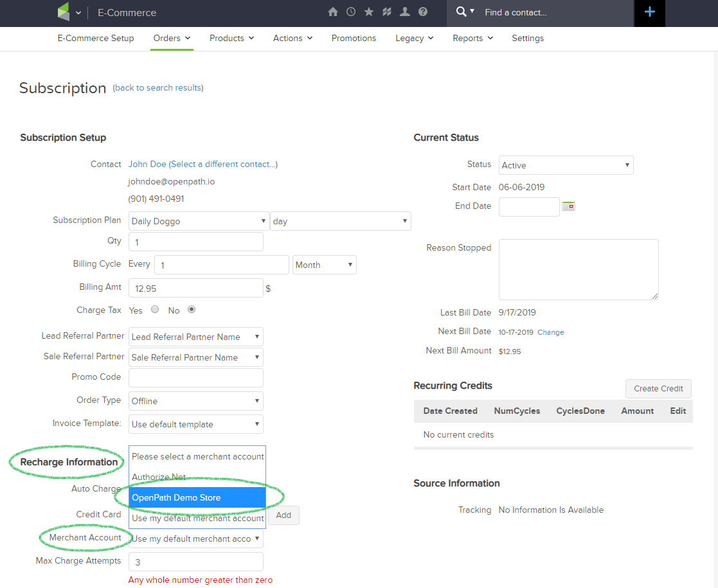Open the Status Active dropdown
718x588 pixels.
566,165
